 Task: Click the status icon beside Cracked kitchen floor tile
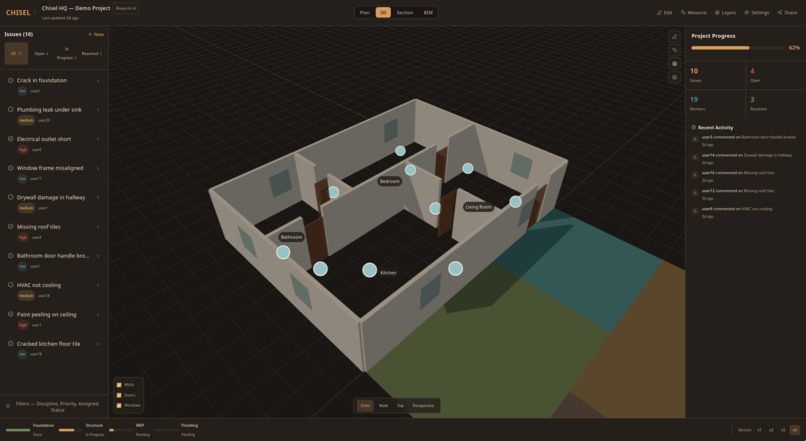click(x=10, y=343)
